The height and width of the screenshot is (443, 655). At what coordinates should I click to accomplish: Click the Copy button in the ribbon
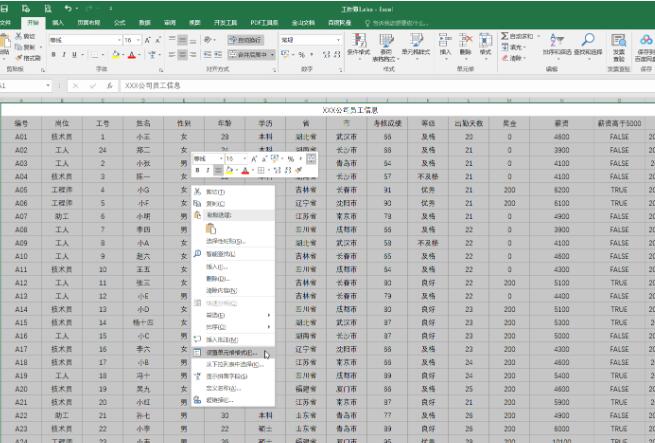point(26,47)
